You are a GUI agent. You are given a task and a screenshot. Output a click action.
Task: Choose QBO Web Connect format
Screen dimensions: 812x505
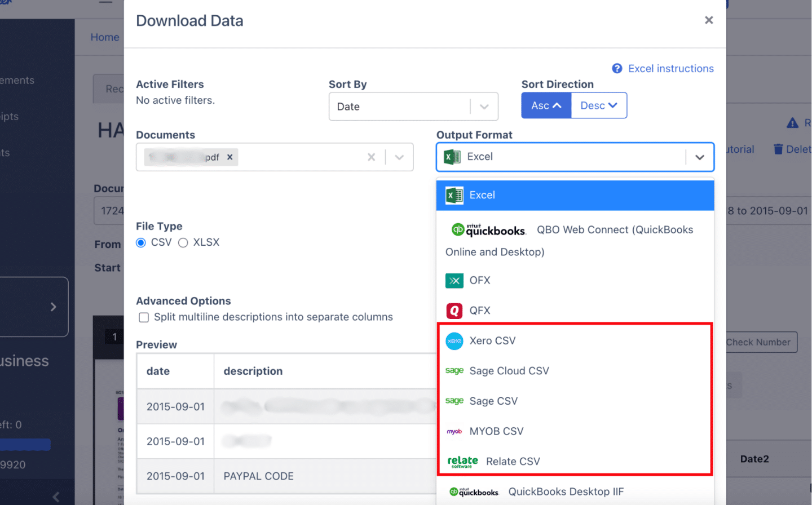tap(575, 241)
